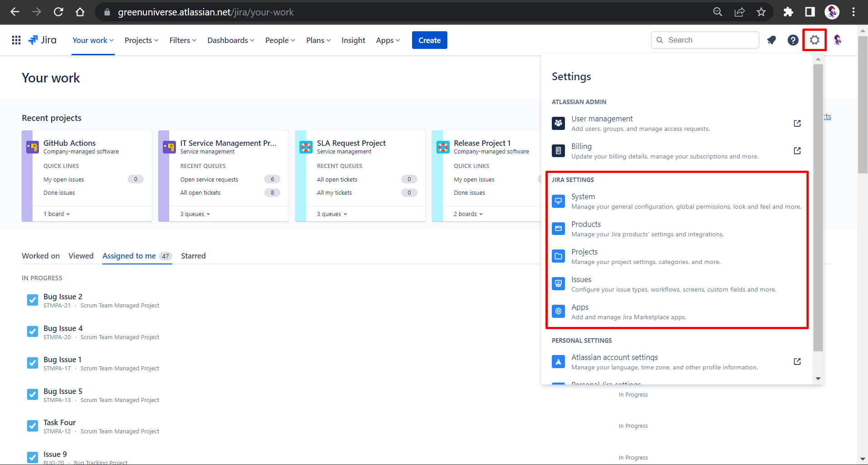
Task: Select the Insight menu item
Action: 353,40
